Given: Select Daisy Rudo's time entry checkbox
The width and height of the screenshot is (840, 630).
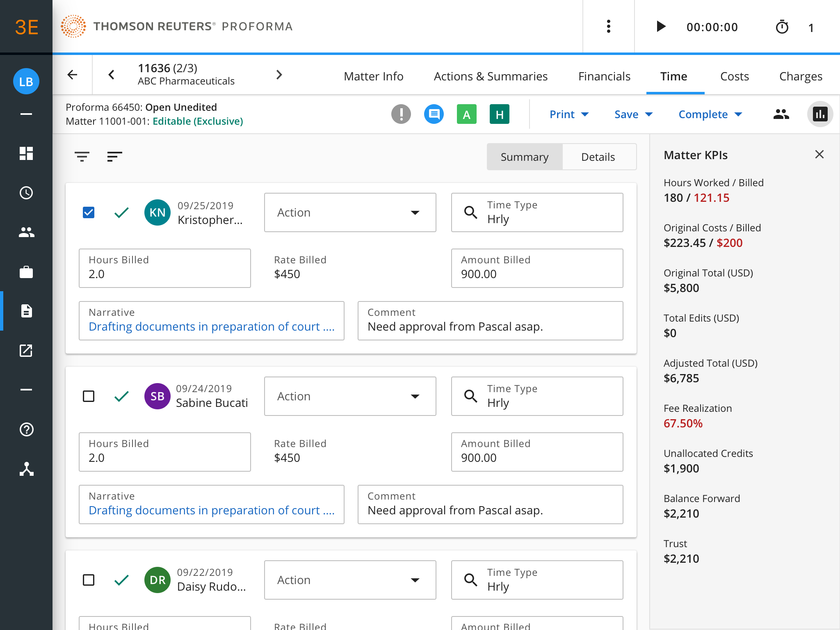Looking at the screenshot, I should tap(89, 580).
